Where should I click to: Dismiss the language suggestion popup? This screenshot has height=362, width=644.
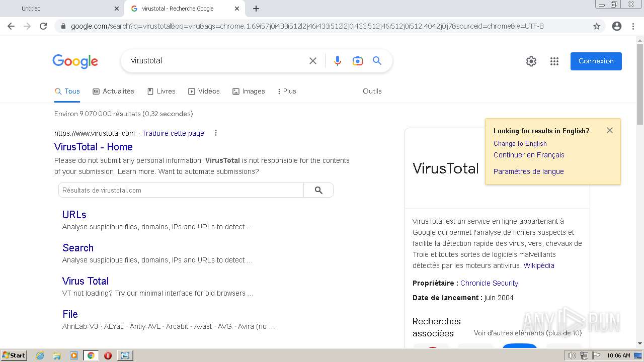610,130
